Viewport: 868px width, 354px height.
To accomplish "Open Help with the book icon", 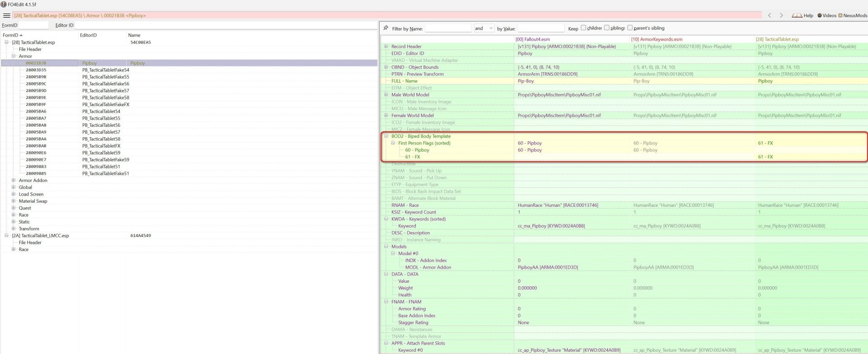I will [x=802, y=15].
